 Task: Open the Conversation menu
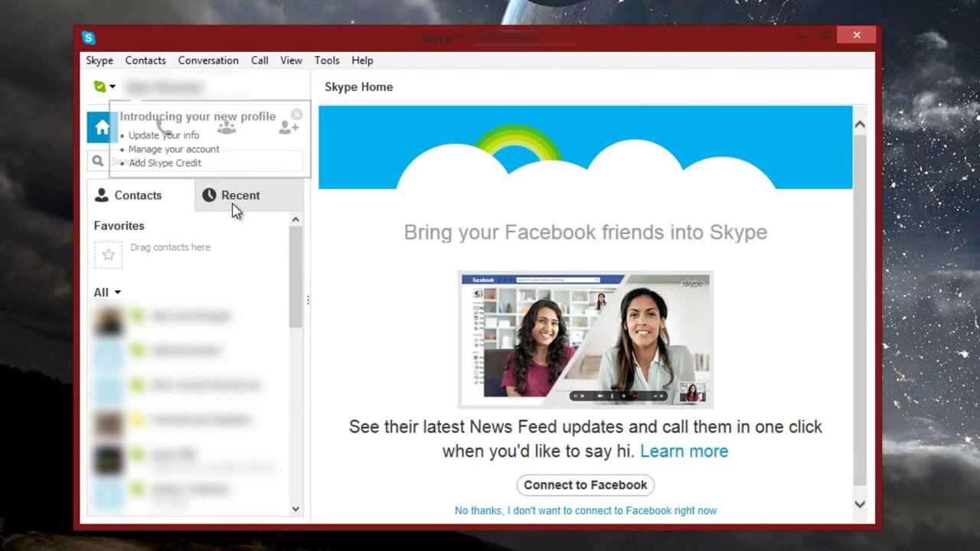[208, 60]
